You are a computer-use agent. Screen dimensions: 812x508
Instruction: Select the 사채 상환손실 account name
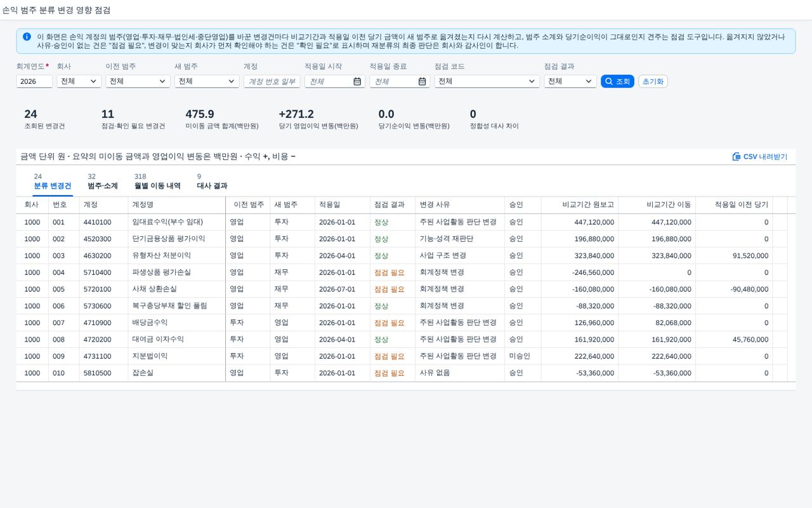[154, 289]
